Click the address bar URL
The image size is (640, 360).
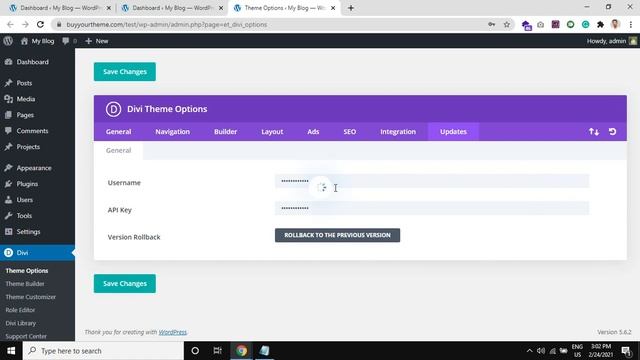[x=167, y=24]
